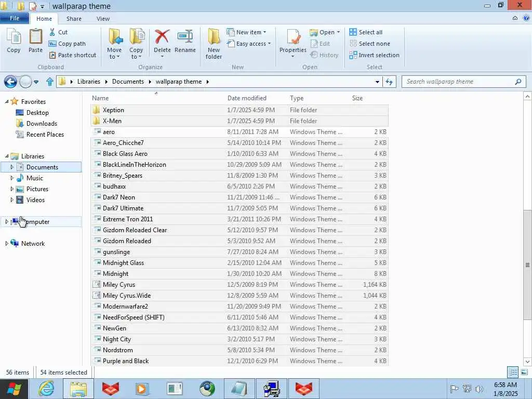Screen dimensions: 532x399
Task: Refresh the current folder view
Action: pyautogui.click(x=389, y=82)
